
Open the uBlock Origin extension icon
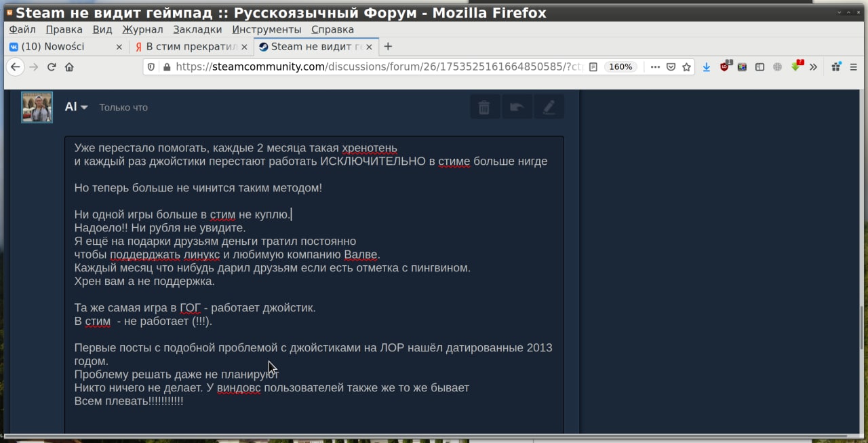coord(724,67)
